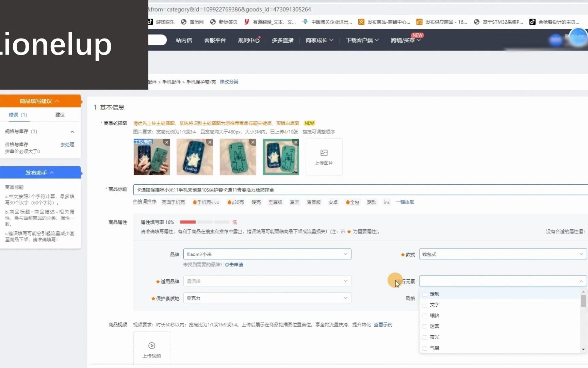The image size is (588, 368).
Task: Click the 点击申请 brand link
Action: click(x=234, y=265)
